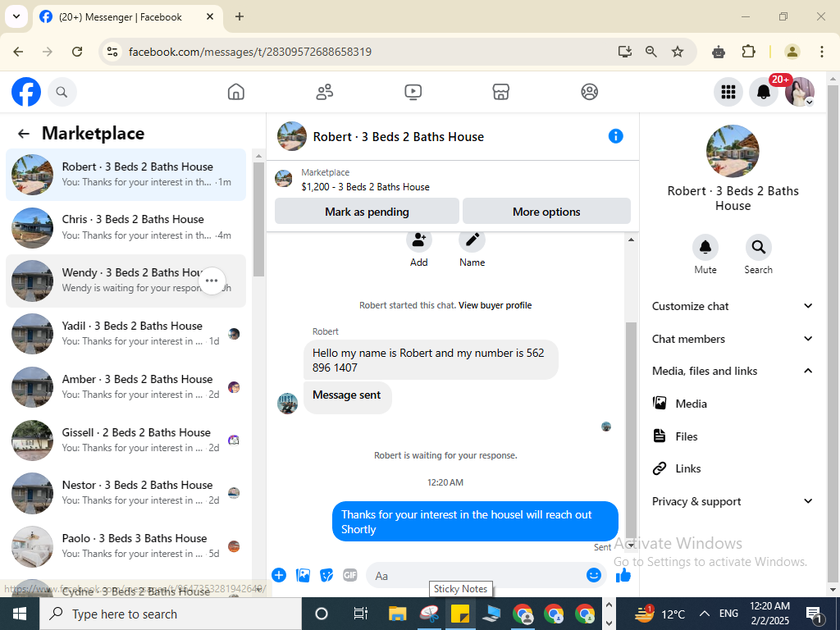Open Gissell's 2 Beds 2 Baths House chat

[x=126, y=440]
